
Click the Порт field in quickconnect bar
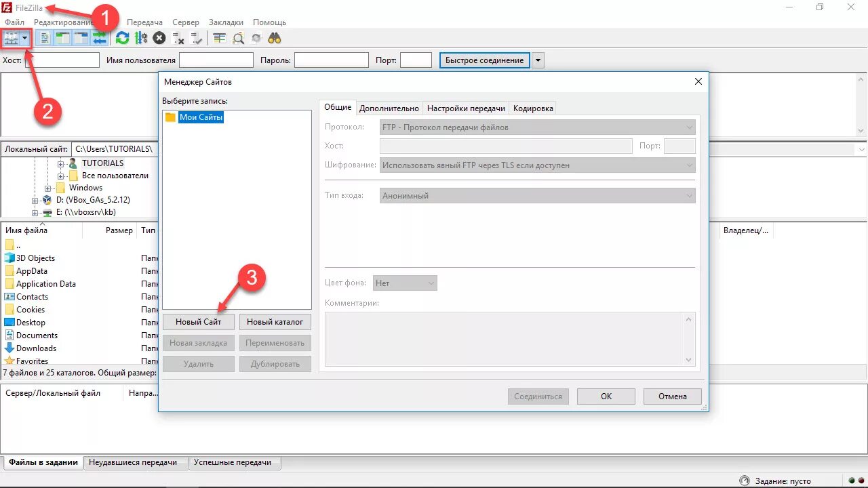pyautogui.click(x=416, y=60)
